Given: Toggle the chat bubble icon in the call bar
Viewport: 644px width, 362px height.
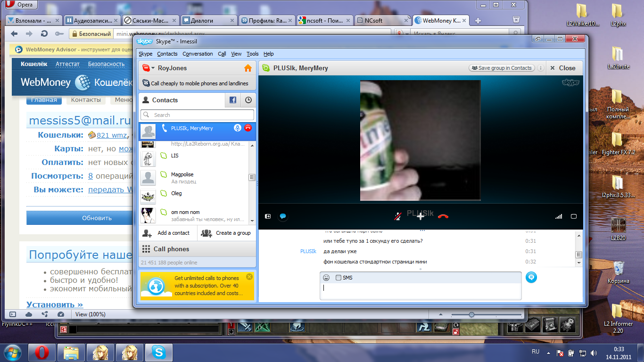Looking at the screenshot, I should click(x=283, y=216).
